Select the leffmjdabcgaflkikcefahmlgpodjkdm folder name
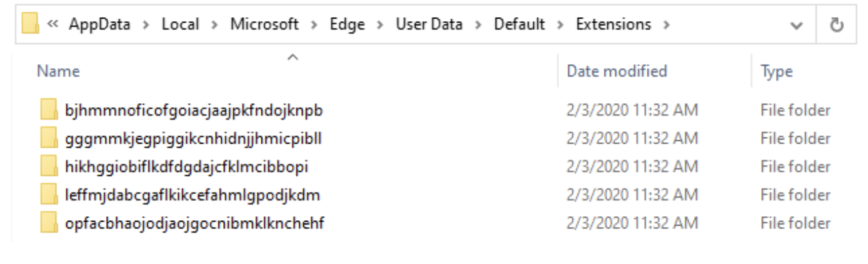 pyautogui.click(x=193, y=195)
